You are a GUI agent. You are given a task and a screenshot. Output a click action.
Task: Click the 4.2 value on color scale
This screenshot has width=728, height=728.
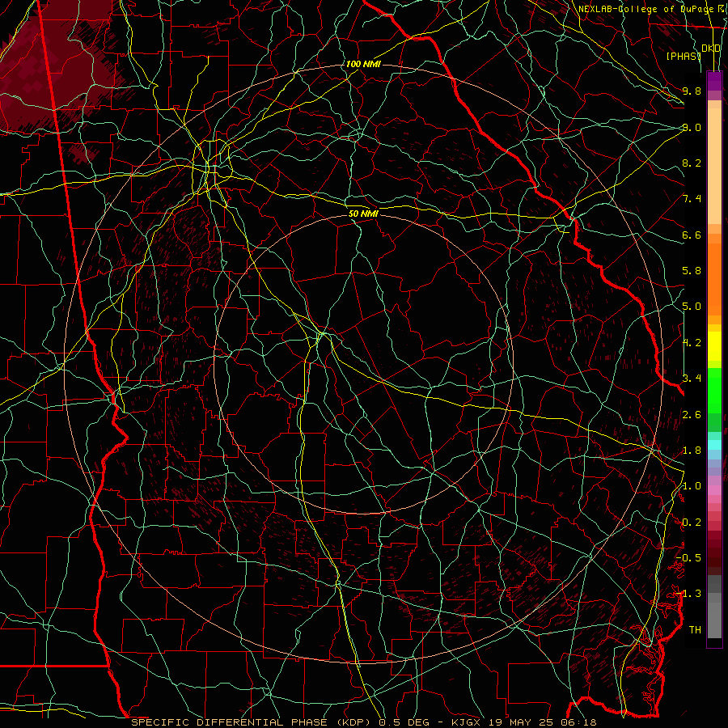click(x=692, y=343)
